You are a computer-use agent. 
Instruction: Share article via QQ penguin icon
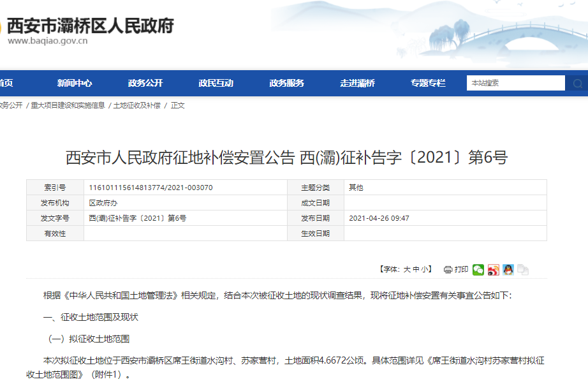click(x=508, y=270)
